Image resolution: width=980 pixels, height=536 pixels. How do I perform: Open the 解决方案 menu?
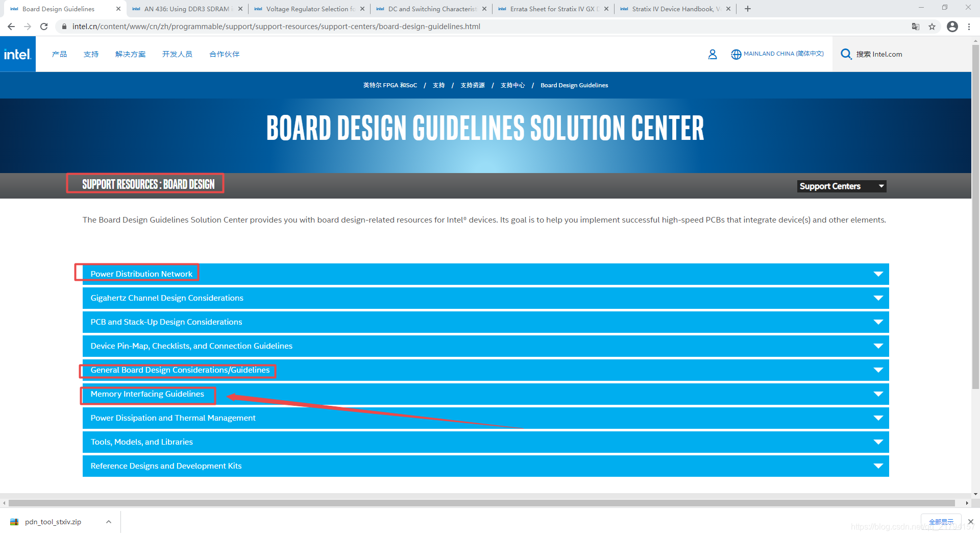131,54
